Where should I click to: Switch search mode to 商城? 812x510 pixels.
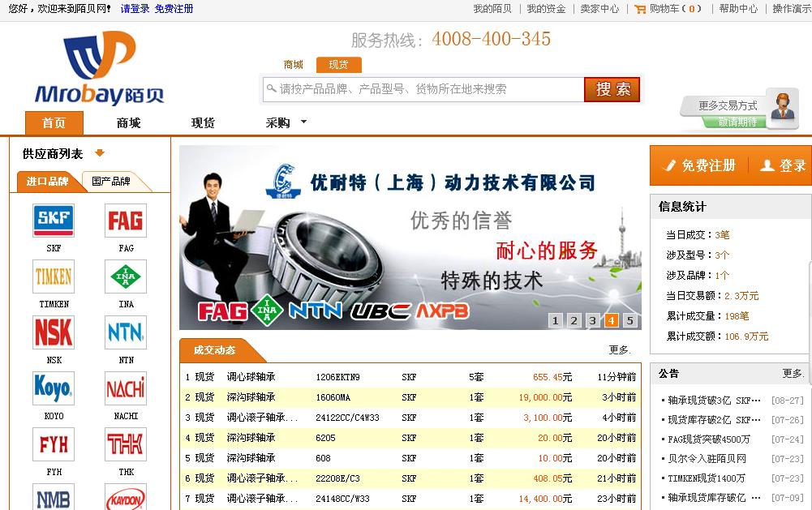[x=293, y=62]
